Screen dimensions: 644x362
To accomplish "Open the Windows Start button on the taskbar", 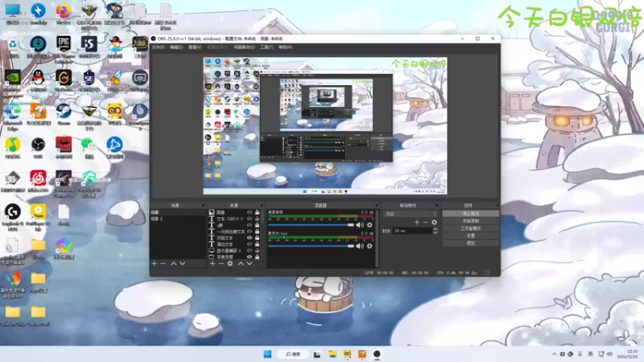I will (267, 354).
